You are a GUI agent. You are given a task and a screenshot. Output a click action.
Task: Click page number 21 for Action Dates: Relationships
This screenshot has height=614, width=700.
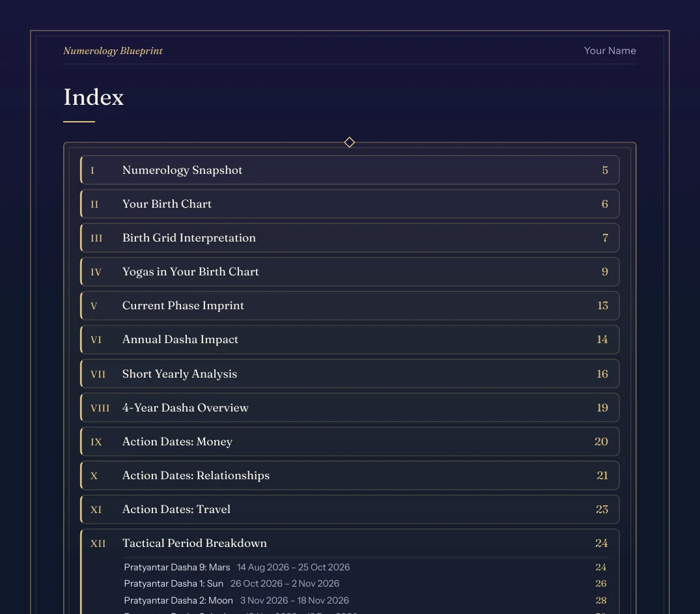(602, 475)
